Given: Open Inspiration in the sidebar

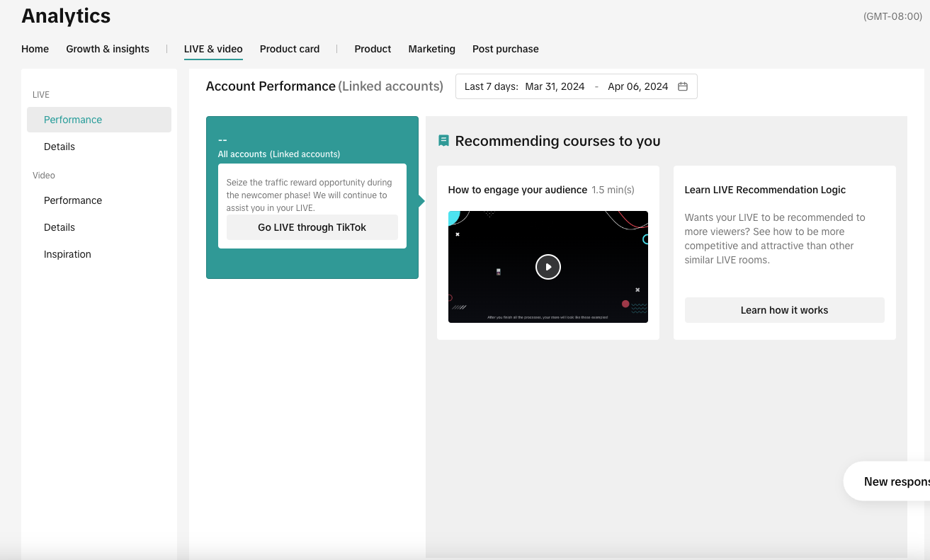Looking at the screenshot, I should coord(67,254).
